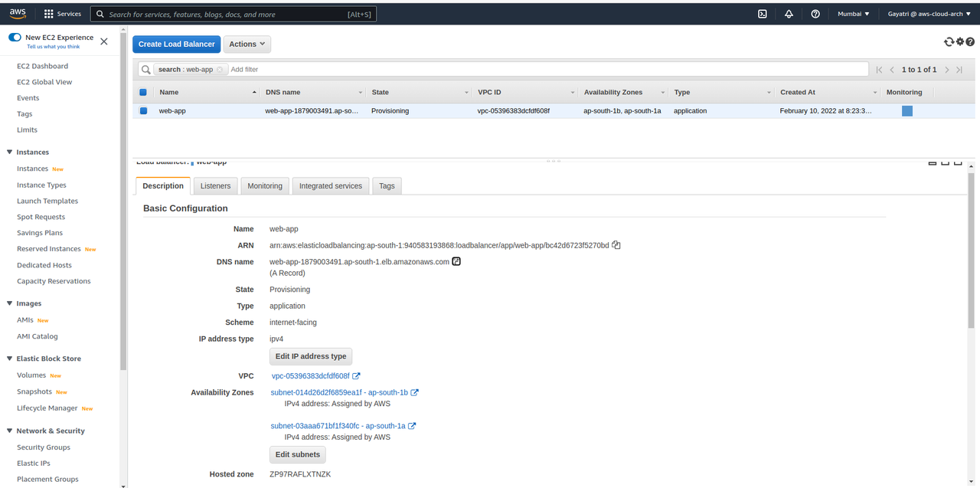The image size is (980, 488).
Task: Copy the DNS name to clipboard
Action: tap(456, 261)
